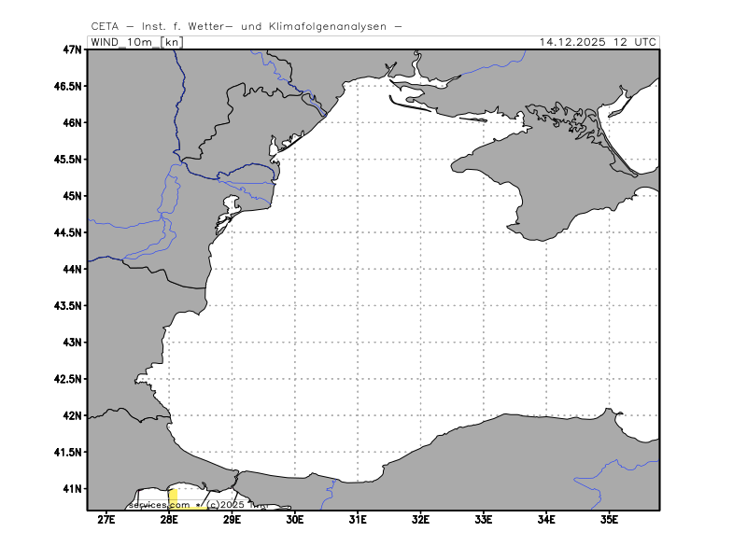Select the 45N latitude axis label
This screenshot has width=747, height=560.
71,196
